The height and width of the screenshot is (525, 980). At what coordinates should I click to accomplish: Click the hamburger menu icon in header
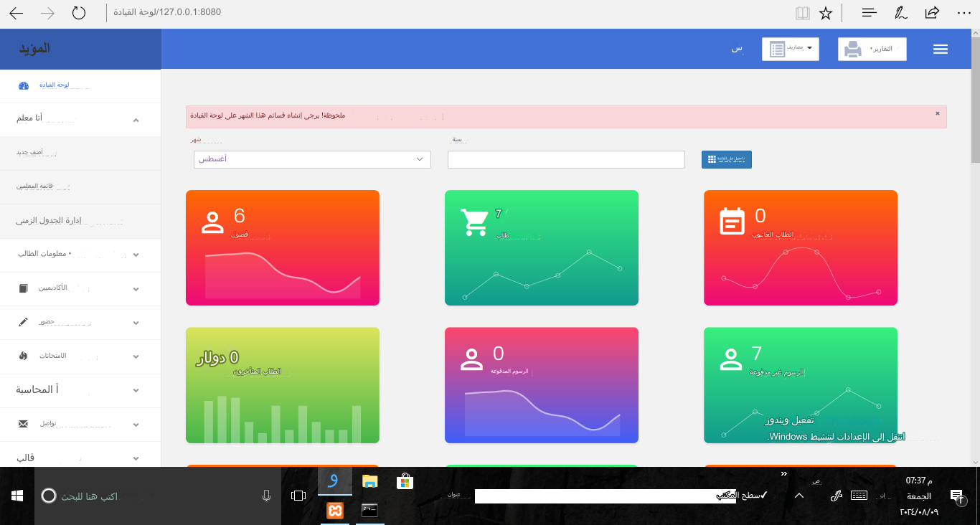941,49
